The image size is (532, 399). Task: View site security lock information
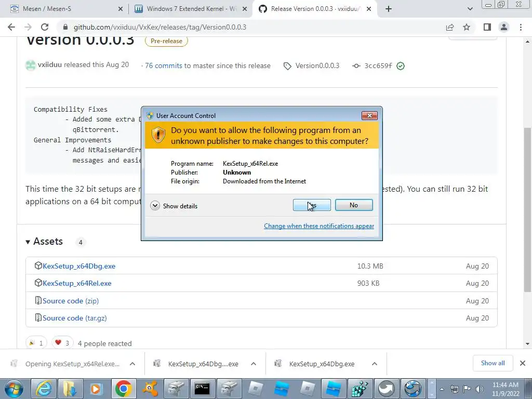(x=65, y=27)
